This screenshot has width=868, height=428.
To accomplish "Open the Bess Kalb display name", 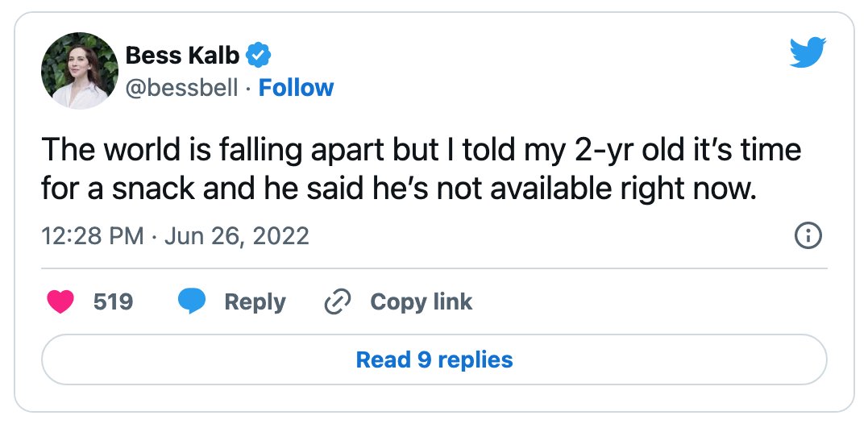I will pos(183,56).
